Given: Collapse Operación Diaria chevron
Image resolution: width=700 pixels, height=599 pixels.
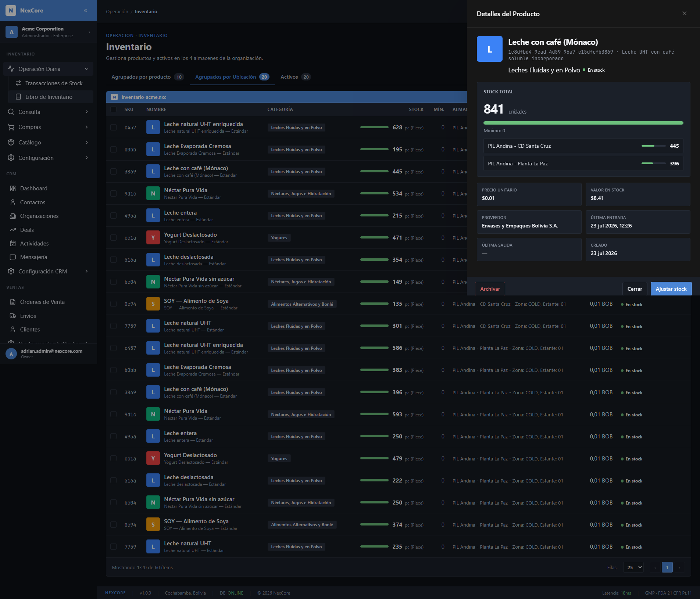Looking at the screenshot, I should point(87,69).
